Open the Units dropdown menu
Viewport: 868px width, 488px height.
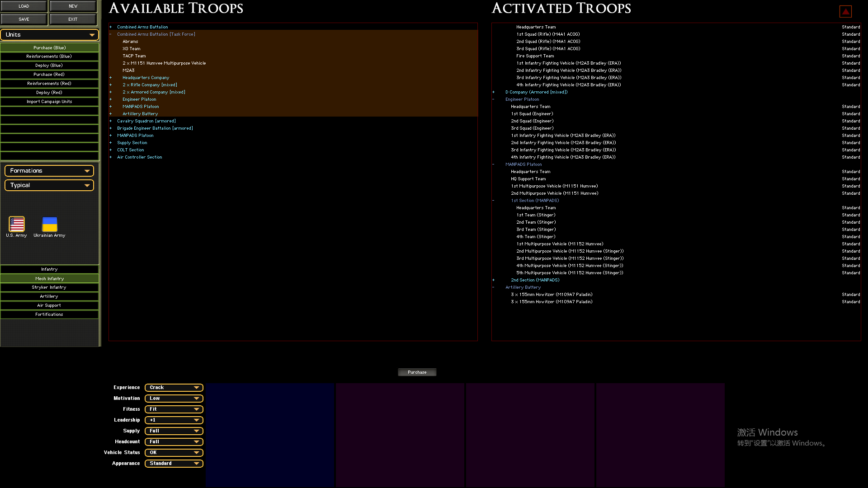tap(49, 35)
